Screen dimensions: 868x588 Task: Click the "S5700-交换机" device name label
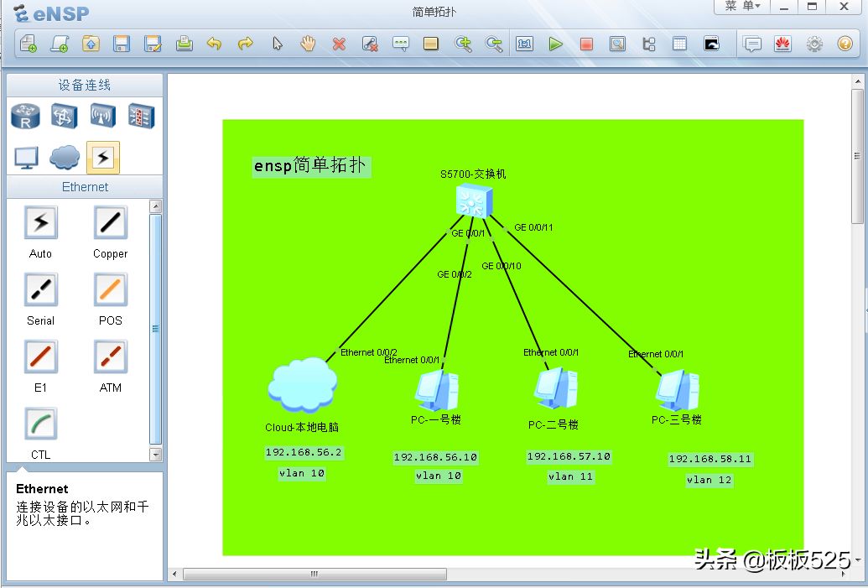pyautogui.click(x=473, y=174)
